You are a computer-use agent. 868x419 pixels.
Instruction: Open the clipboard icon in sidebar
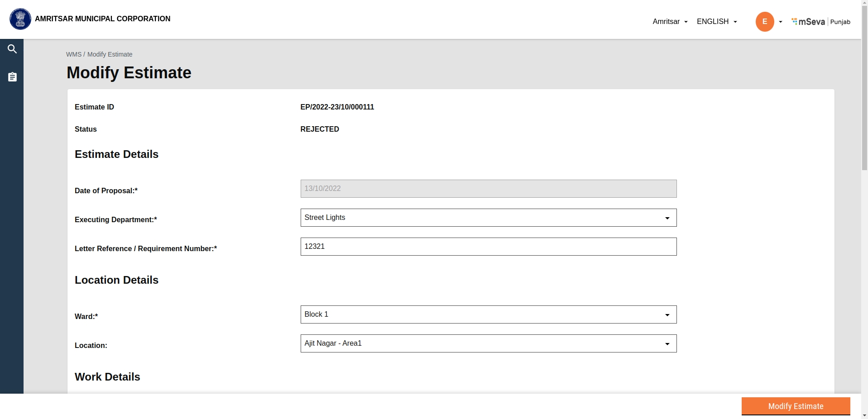click(x=12, y=77)
